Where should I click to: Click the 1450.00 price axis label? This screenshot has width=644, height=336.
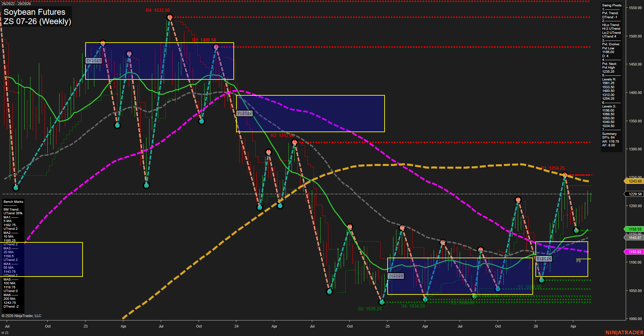(635, 64)
